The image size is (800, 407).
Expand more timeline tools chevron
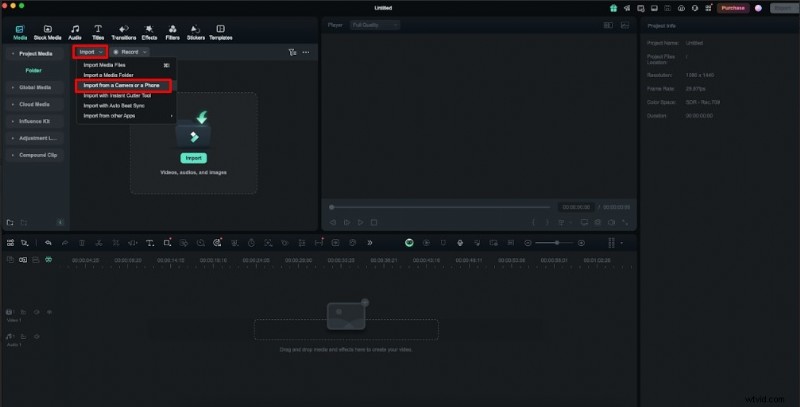(x=369, y=243)
